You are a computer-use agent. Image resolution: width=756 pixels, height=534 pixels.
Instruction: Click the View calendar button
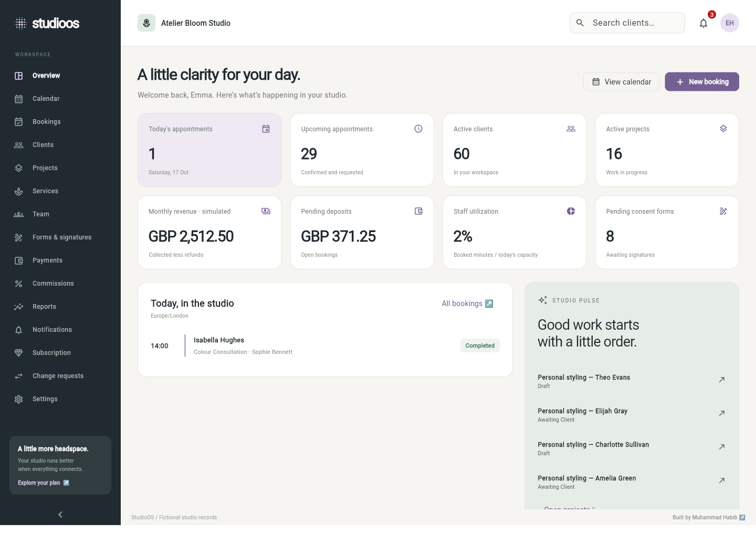(x=622, y=82)
